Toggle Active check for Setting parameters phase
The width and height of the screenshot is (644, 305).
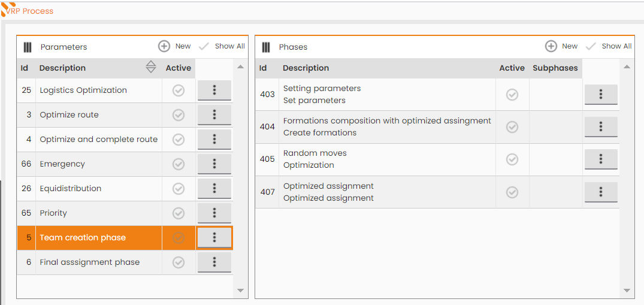(512, 95)
